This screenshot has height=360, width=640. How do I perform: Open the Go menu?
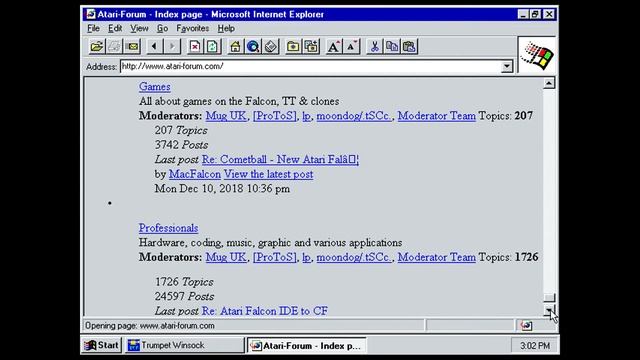162,29
